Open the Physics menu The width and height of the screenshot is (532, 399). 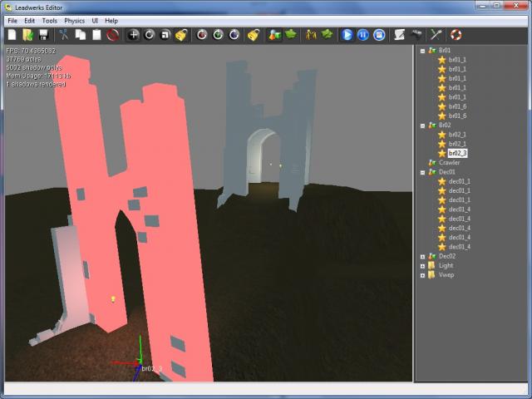74,20
